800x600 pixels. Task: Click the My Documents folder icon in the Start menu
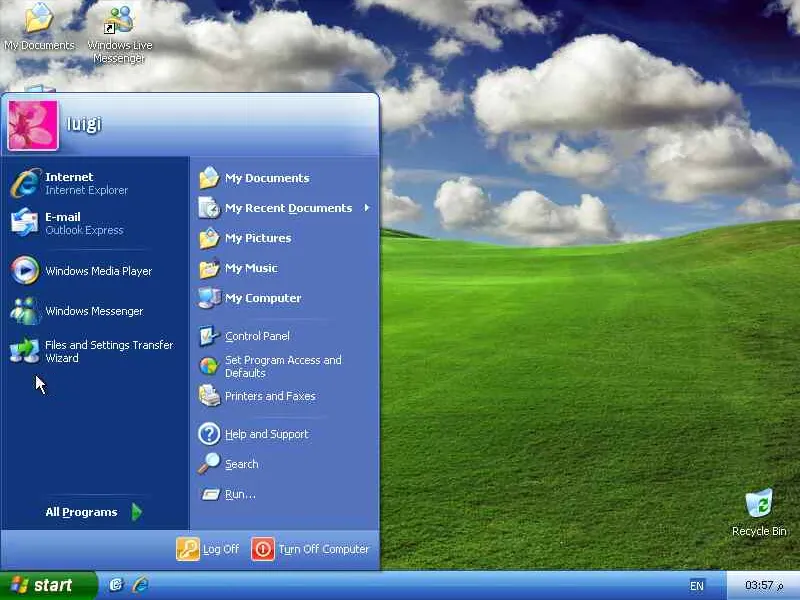(209, 178)
